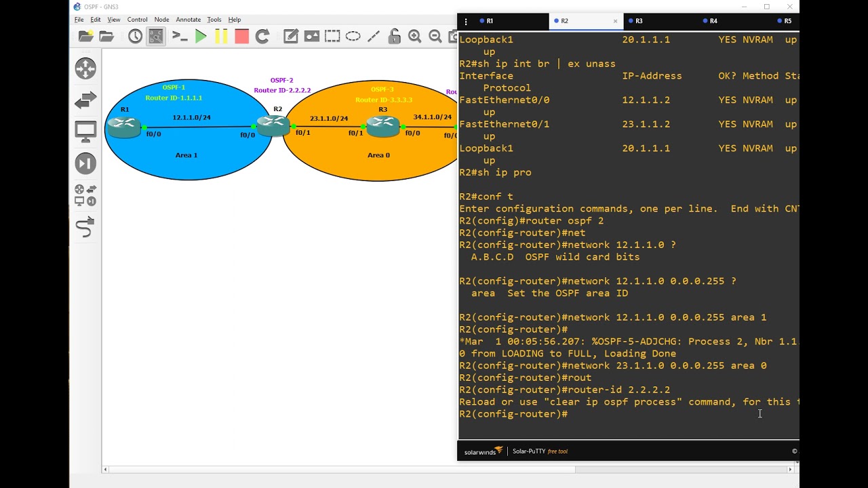
Task: Draw an ellipse shape tool
Action: [353, 37]
